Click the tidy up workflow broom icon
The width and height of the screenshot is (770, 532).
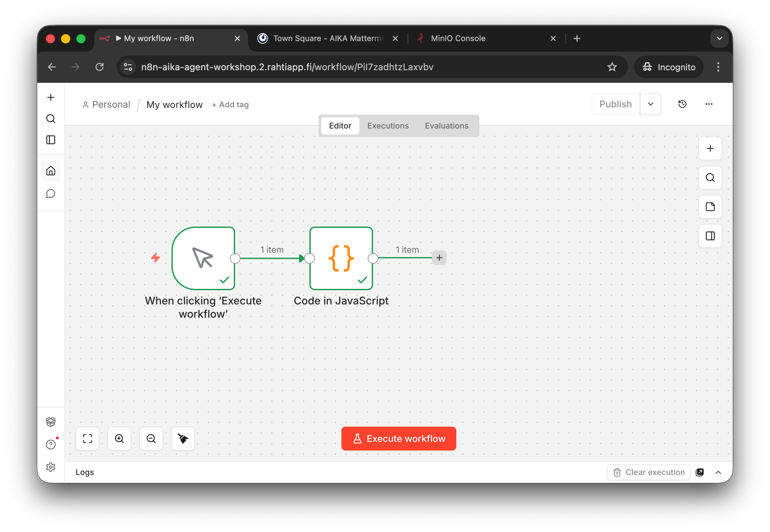(x=183, y=438)
